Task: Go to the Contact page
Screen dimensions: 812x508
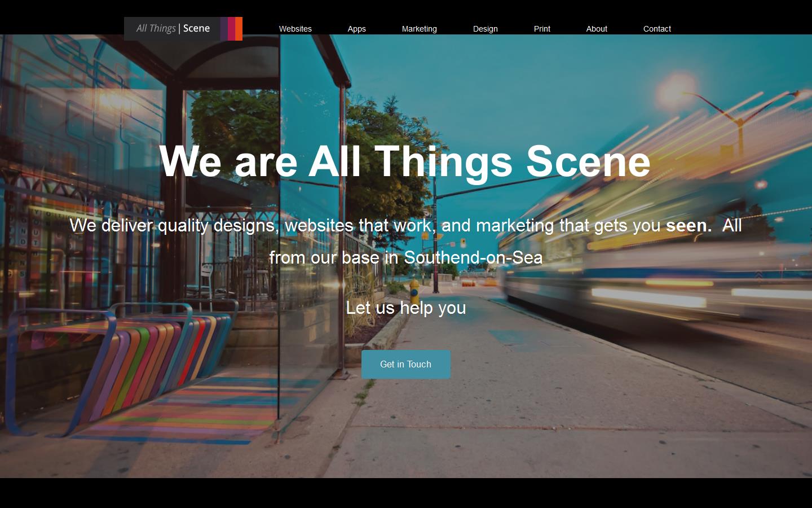Action: click(x=657, y=29)
